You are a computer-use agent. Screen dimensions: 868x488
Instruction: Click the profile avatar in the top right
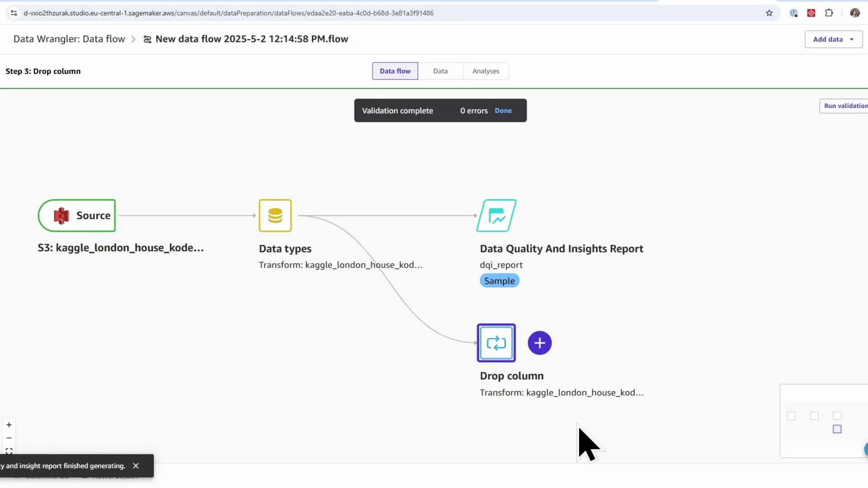coord(855,13)
